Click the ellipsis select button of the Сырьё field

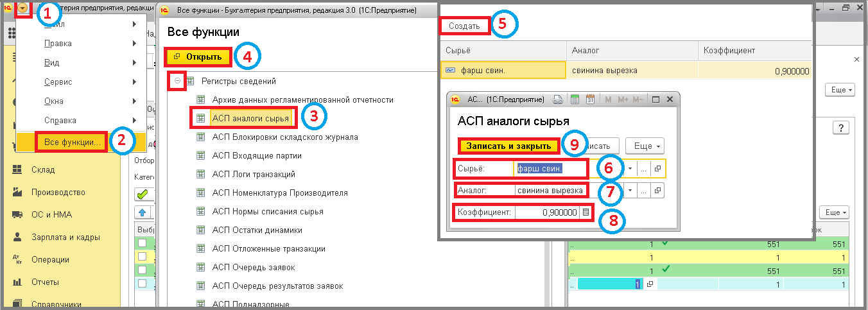[644, 168]
